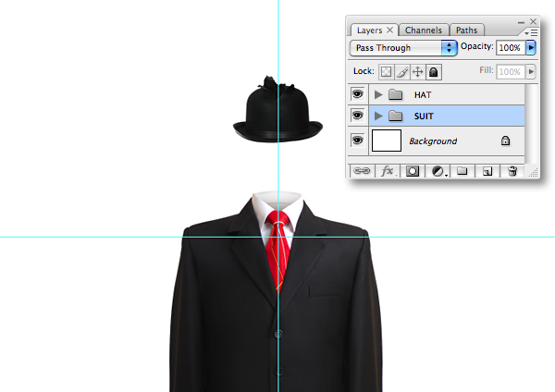Screen dimensions: 555x392
Task: Open the Opacity slider arrow
Action: [x=531, y=48]
